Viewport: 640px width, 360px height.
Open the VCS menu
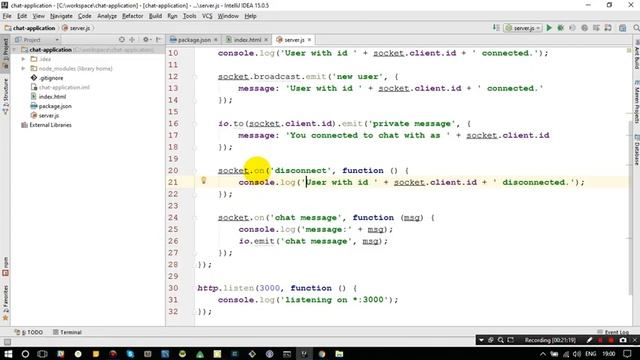pos(207,16)
